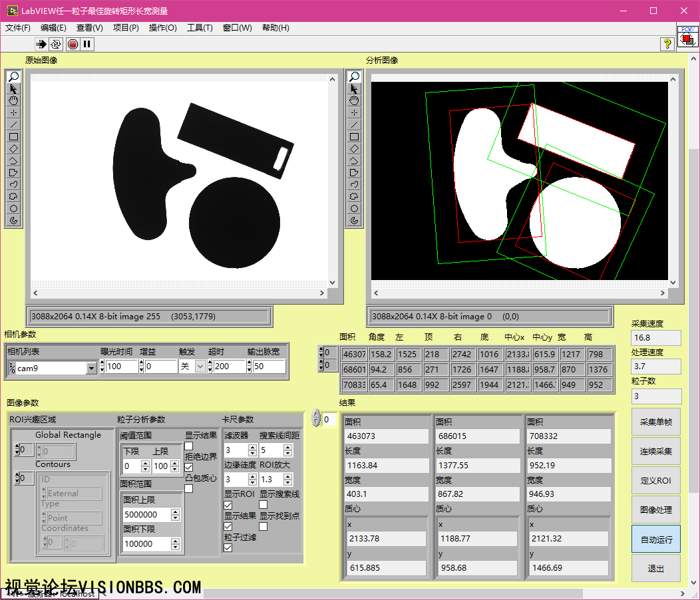Choose the line tool in 分析图像 palette
700x600 pixels.
coord(354,125)
